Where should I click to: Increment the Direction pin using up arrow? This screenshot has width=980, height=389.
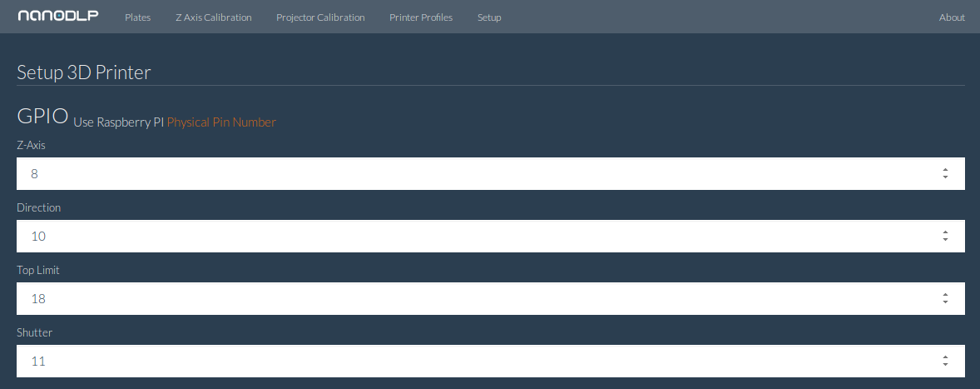(946, 232)
